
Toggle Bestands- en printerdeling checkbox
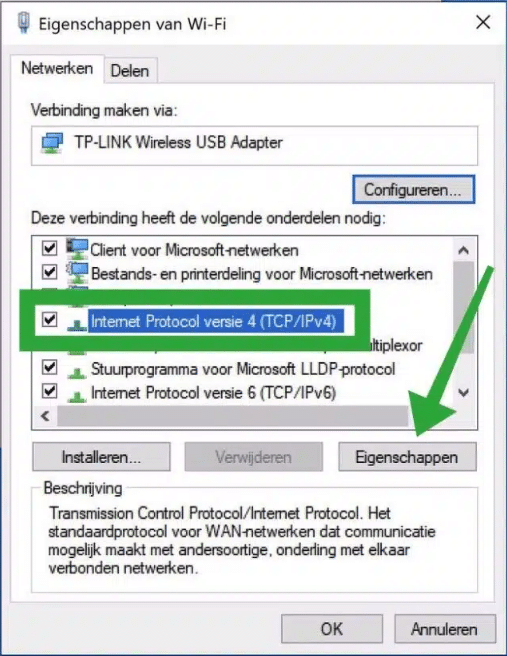(x=49, y=272)
